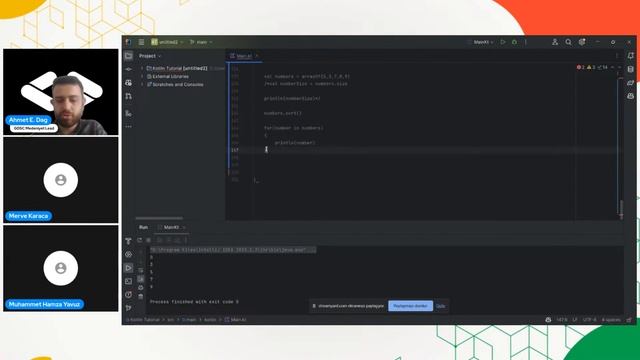Click Paylaşmayı durdur button
640x360 pixels.
coord(411,306)
